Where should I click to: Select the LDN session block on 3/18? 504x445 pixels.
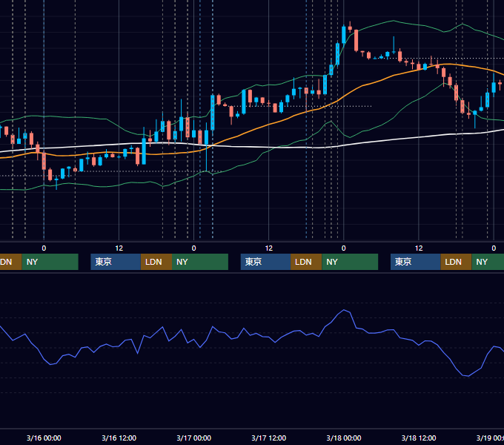pos(456,262)
